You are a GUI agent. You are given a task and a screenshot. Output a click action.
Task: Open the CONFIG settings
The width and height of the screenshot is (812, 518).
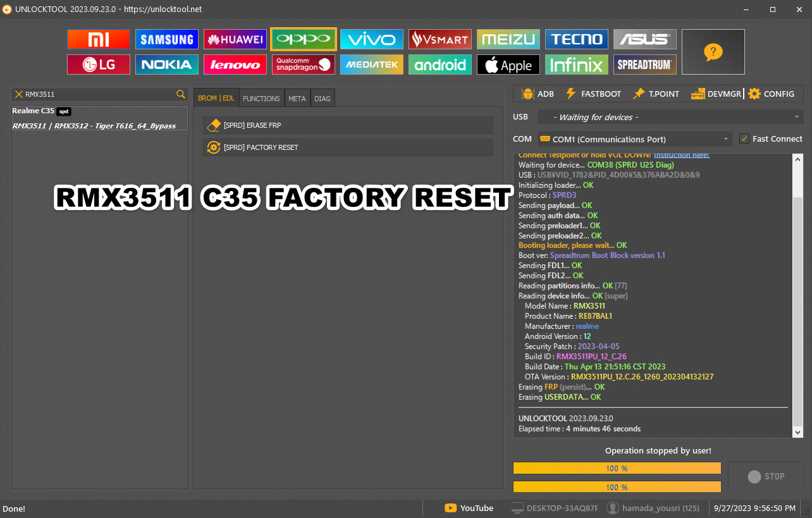771,94
